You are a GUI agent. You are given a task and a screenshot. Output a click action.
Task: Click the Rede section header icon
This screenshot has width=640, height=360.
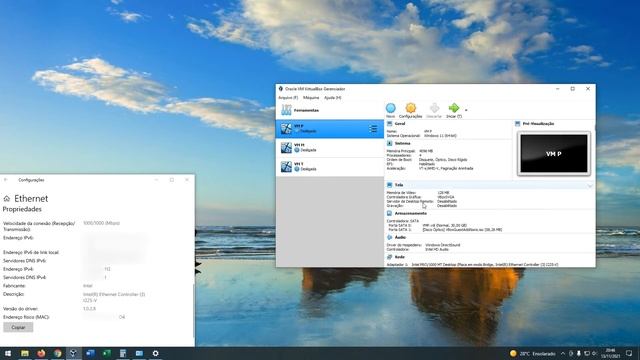(389, 257)
